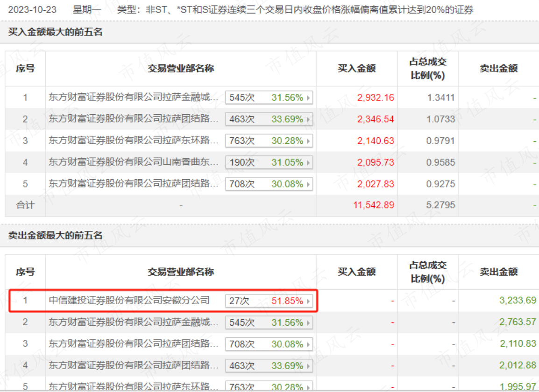Expand the 545次 31.56% badge in the buy table
The width and height of the screenshot is (539, 392).
[269, 98]
